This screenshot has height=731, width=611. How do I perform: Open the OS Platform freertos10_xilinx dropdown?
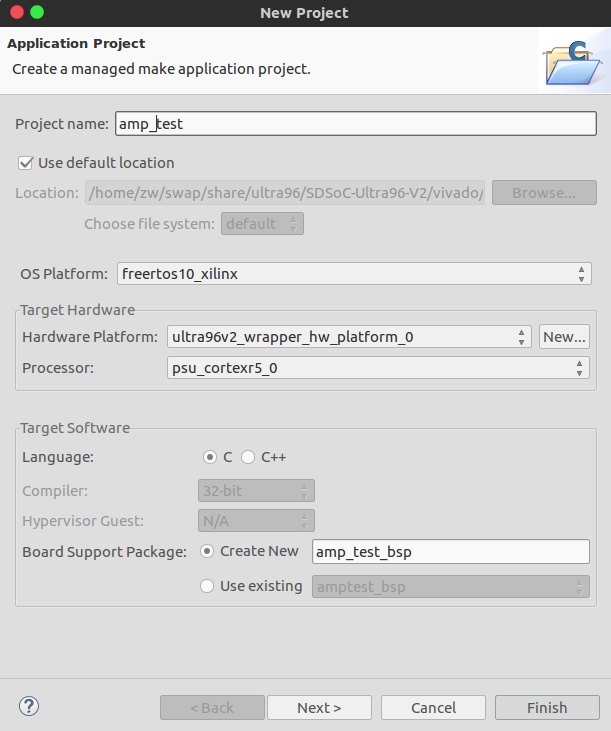[354, 274]
